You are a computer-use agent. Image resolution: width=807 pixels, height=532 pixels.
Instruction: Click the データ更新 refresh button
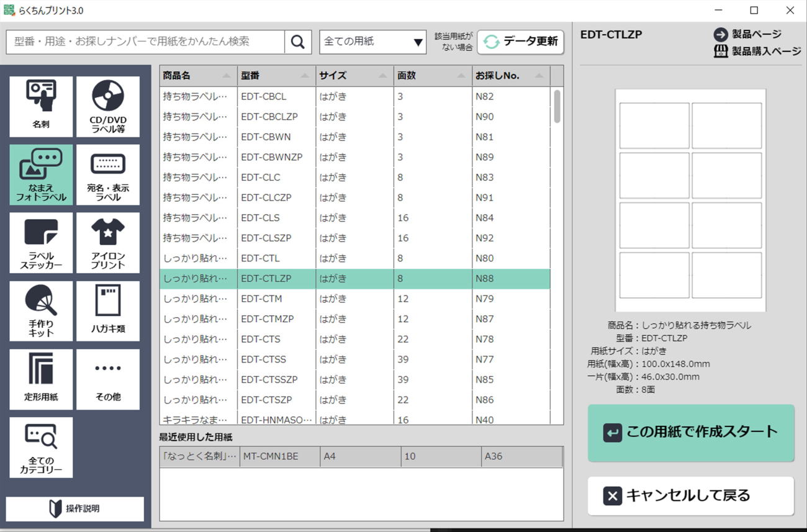click(x=520, y=42)
